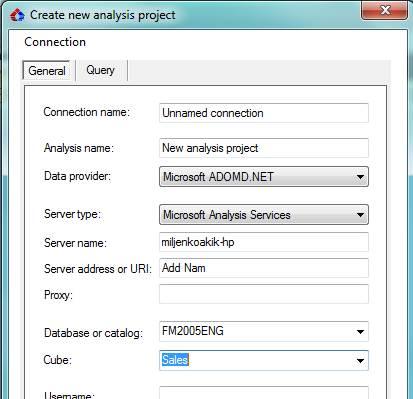Click the application logo in title bar
The image size is (413, 399).
17,15
